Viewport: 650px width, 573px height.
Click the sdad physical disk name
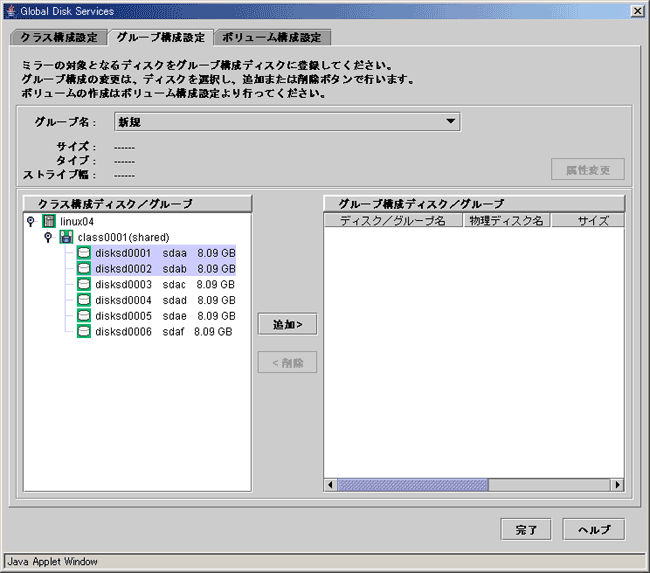pyautogui.click(x=175, y=300)
